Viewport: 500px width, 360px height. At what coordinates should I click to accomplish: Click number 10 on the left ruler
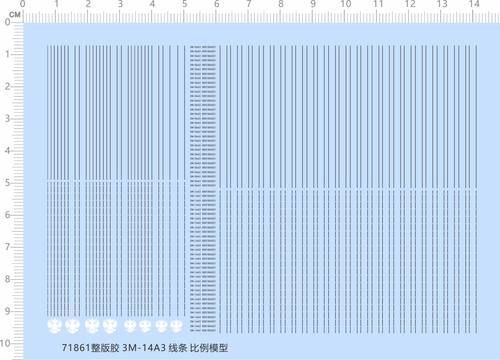click(5, 343)
